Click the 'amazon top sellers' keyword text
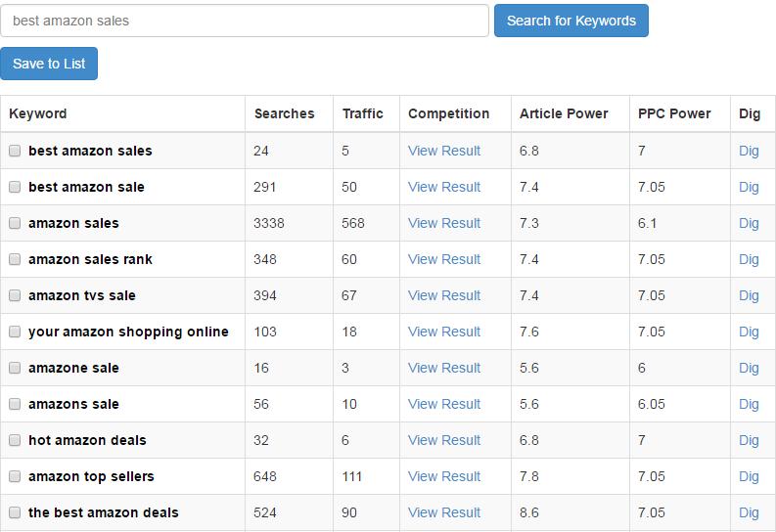 click(x=91, y=476)
